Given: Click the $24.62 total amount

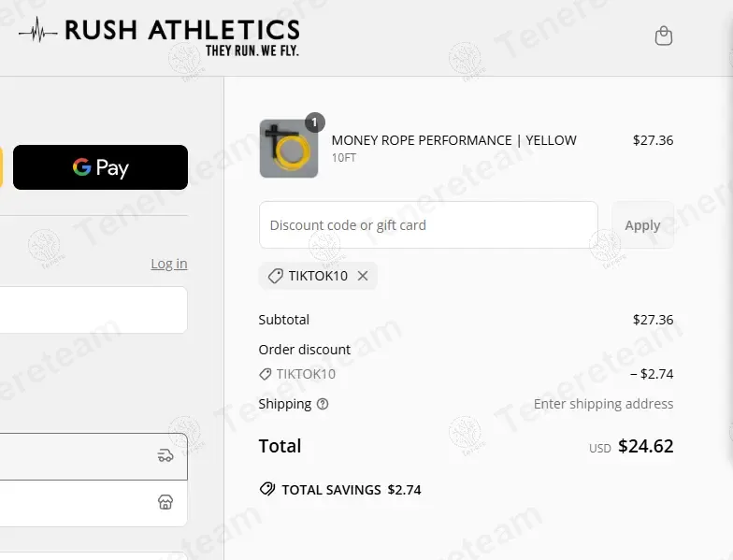Looking at the screenshot, I should pyautogui.click(x=645, y=446).
